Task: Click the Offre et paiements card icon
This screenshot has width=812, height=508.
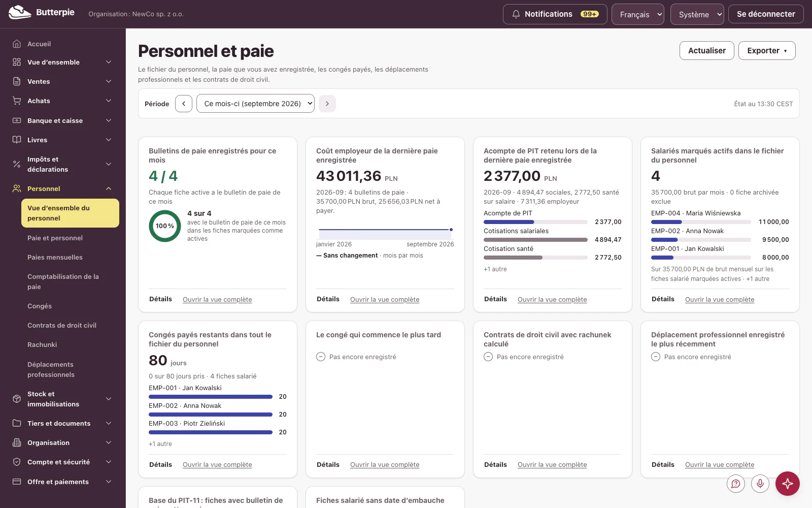Action: click(x=17, y=482)
